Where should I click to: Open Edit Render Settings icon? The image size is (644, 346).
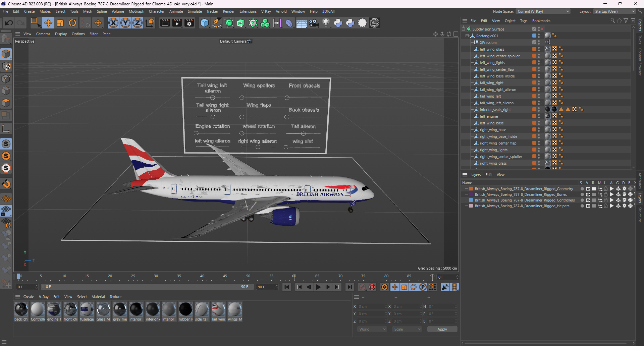point(189,23)
